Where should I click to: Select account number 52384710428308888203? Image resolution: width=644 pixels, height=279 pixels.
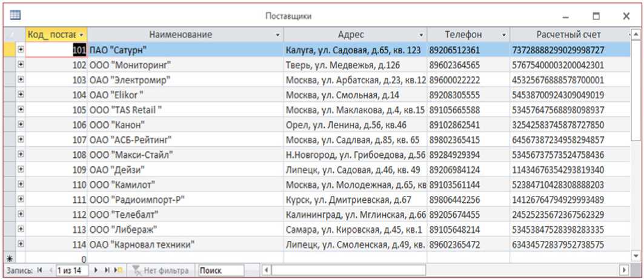(x=570, y=184)
